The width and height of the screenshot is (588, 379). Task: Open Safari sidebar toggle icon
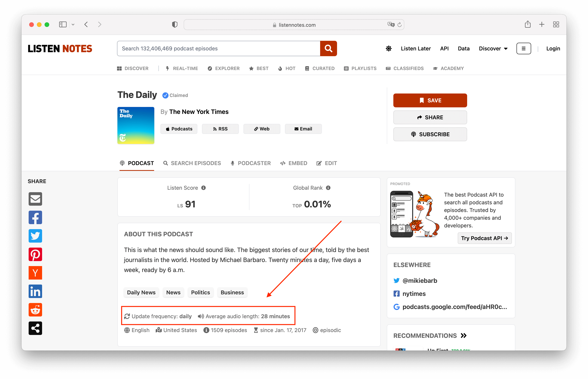(x=63, y=24)
